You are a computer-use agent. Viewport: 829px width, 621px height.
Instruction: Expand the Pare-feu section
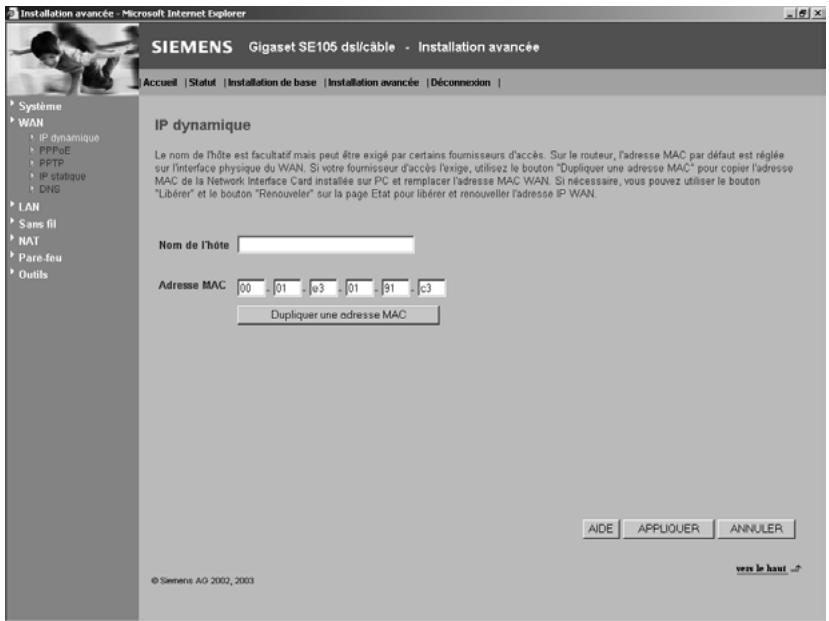pyautogui.click(x=40, y=258)
